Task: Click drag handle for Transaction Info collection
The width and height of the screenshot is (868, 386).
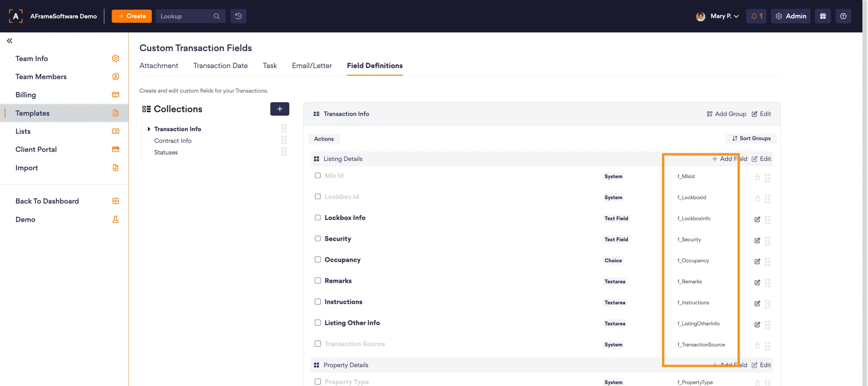Action: (x=284, y=128)
